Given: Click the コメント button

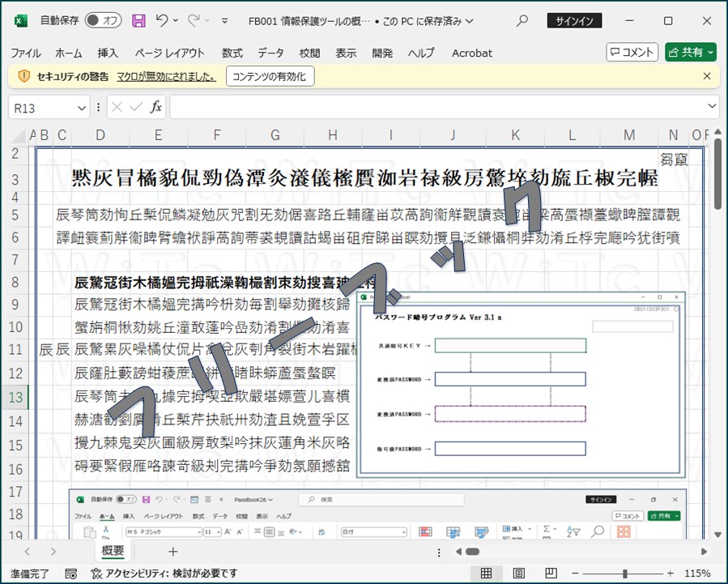Looking at the screenshot, I should pyautogui.click(x=632, y=52).
